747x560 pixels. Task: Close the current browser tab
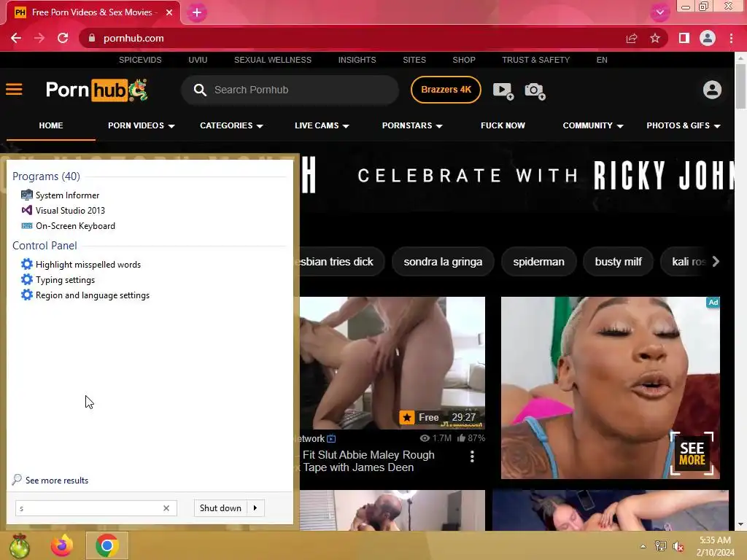[169, 12]
